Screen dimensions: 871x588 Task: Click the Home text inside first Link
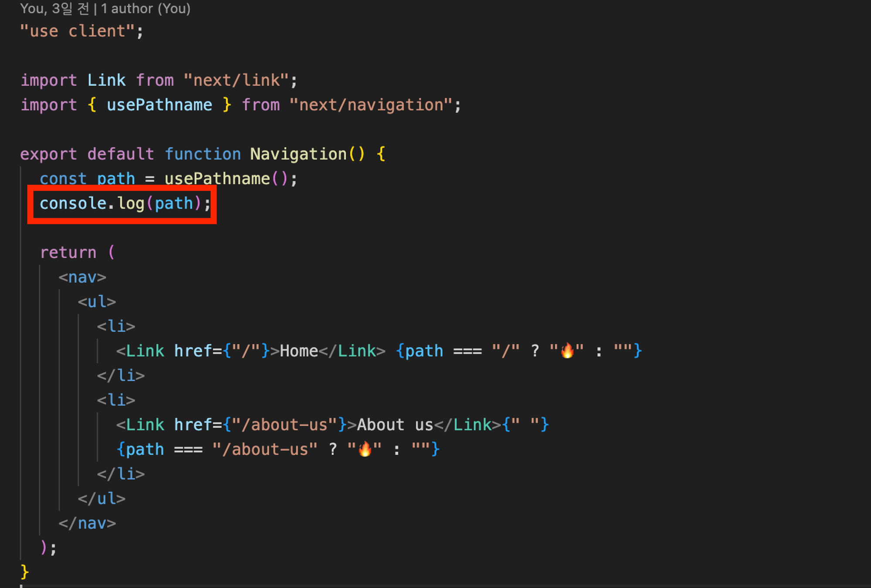point(299,351)
